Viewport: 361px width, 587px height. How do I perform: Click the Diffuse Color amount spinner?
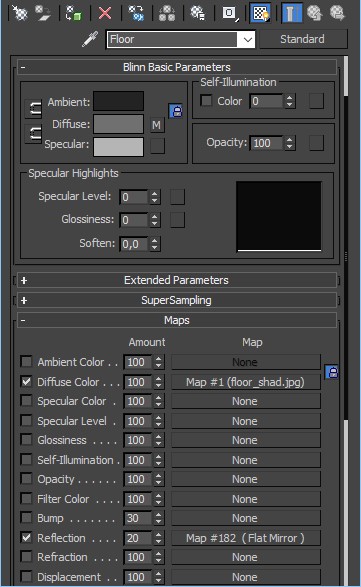pos(159,382)
